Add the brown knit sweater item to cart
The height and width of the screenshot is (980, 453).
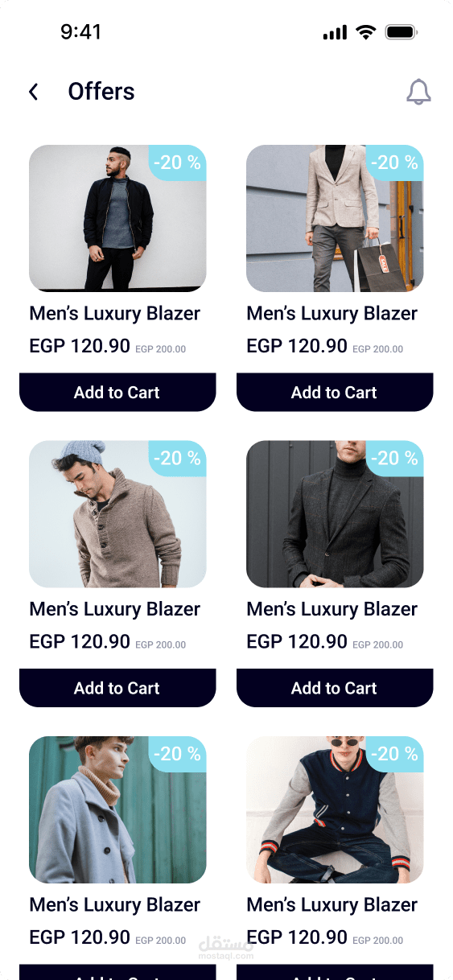117,688
